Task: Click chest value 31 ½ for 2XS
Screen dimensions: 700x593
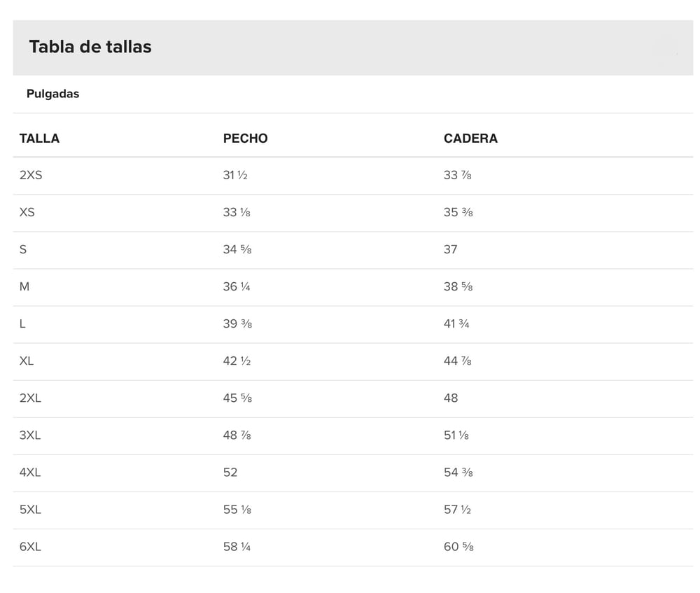Action: point(235,175)
